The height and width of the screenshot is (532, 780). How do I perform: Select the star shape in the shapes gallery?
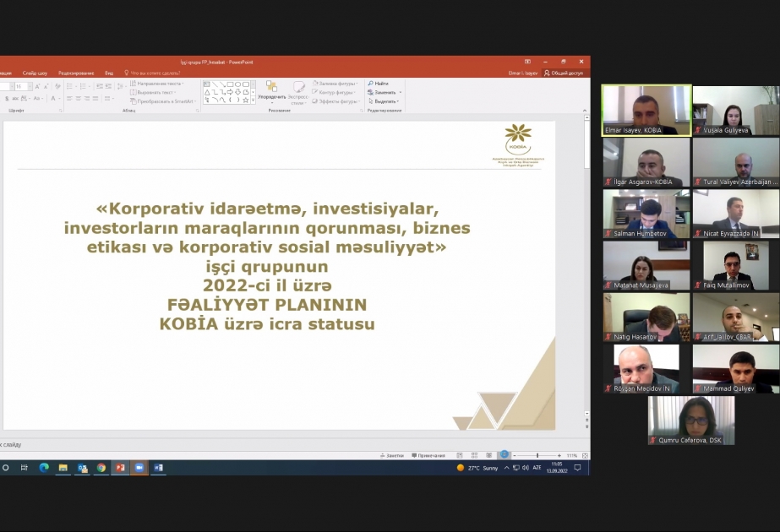pos(245,100)
